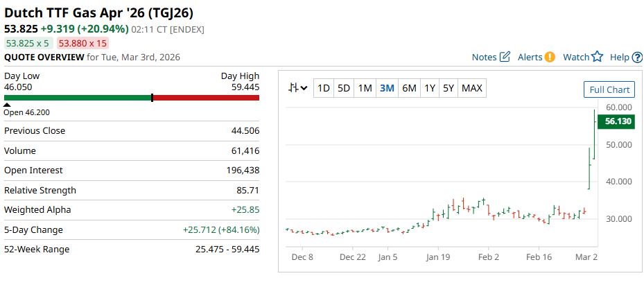The image size is (644, 287).
Task: Select the 1D chart period
Action: click(x=323, y=88)
